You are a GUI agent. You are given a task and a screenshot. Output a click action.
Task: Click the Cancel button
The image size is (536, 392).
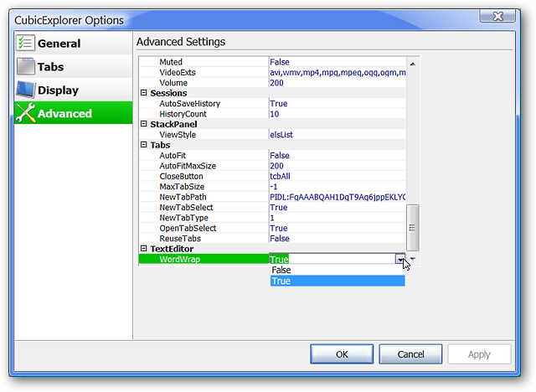[x=410, y=354]
